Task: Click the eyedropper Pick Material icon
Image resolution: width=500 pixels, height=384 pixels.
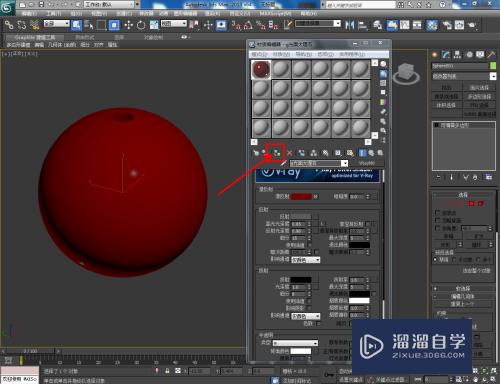Action: tap(283, 163)
